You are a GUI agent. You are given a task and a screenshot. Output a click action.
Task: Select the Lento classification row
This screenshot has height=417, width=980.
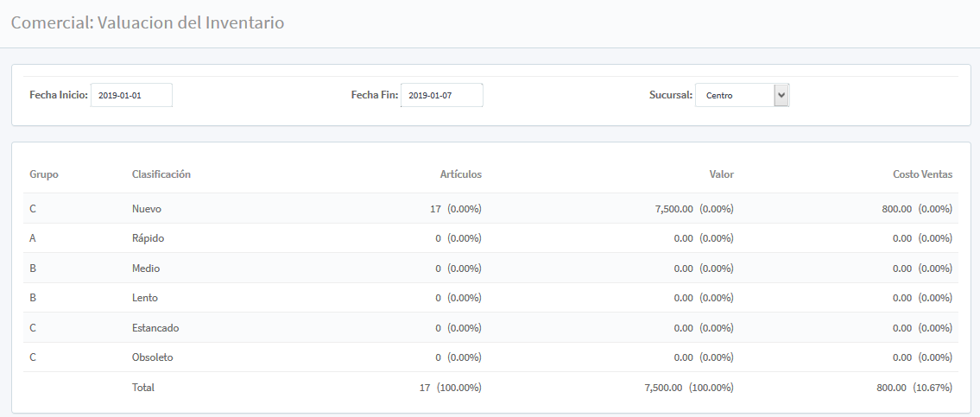coord(145,298)
